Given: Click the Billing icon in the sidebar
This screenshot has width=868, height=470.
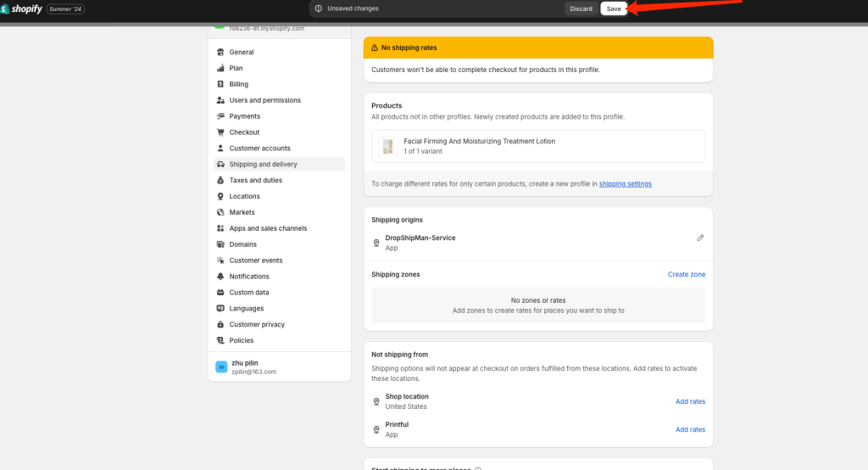Looking at the screenshot, I should 220,84.
